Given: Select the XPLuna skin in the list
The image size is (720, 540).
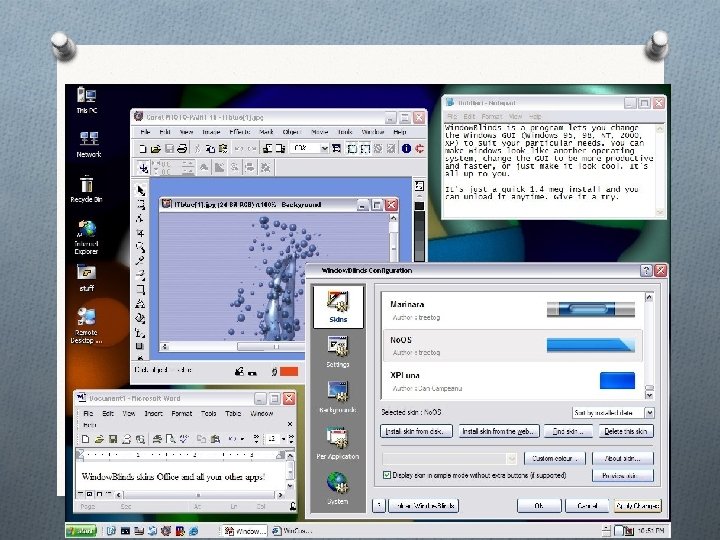Looking at the screenshot, I should tap(512, 381).
